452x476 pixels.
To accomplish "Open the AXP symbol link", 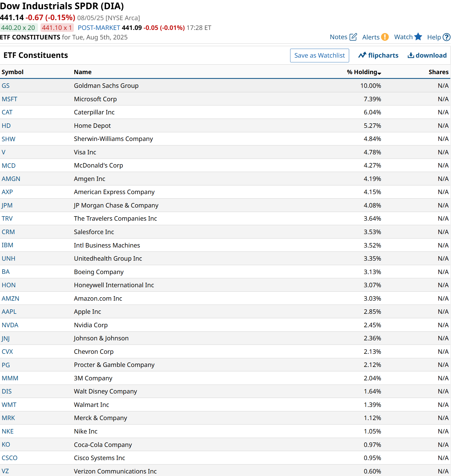I will click(x=7, y=192).
